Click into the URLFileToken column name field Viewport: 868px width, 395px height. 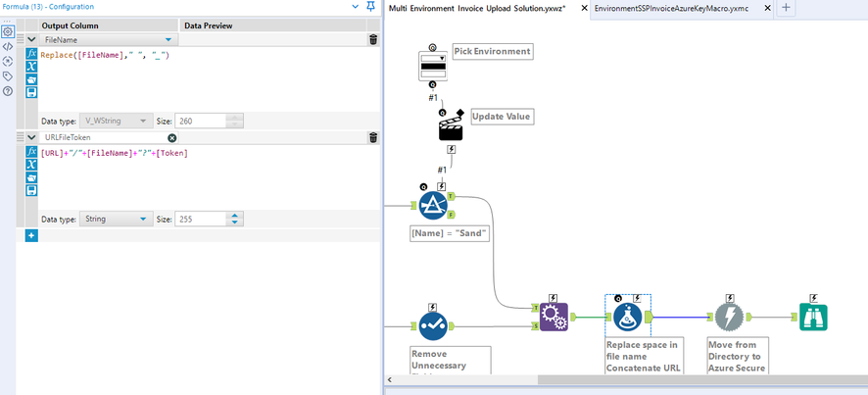(103, 137)
